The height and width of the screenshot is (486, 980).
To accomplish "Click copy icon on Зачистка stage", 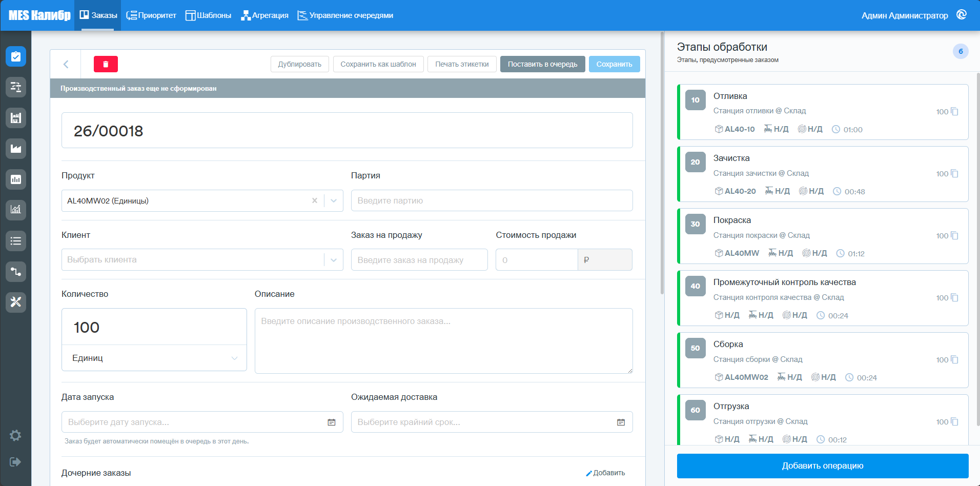I will point(954,173).
